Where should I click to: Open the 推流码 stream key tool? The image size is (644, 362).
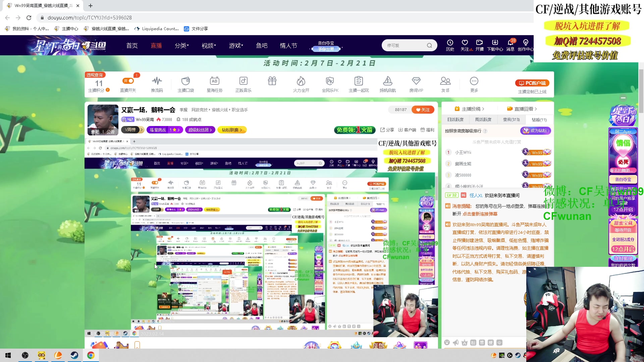coord(157,84)
